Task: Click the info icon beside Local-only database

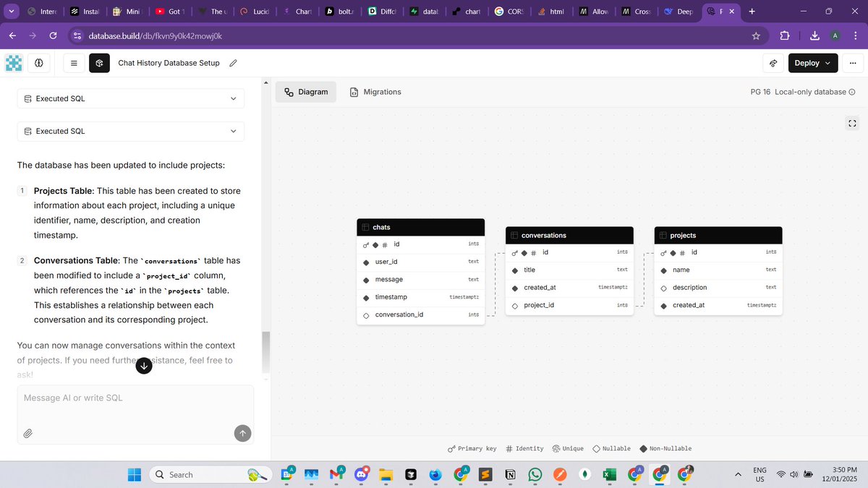Action: 852,92
